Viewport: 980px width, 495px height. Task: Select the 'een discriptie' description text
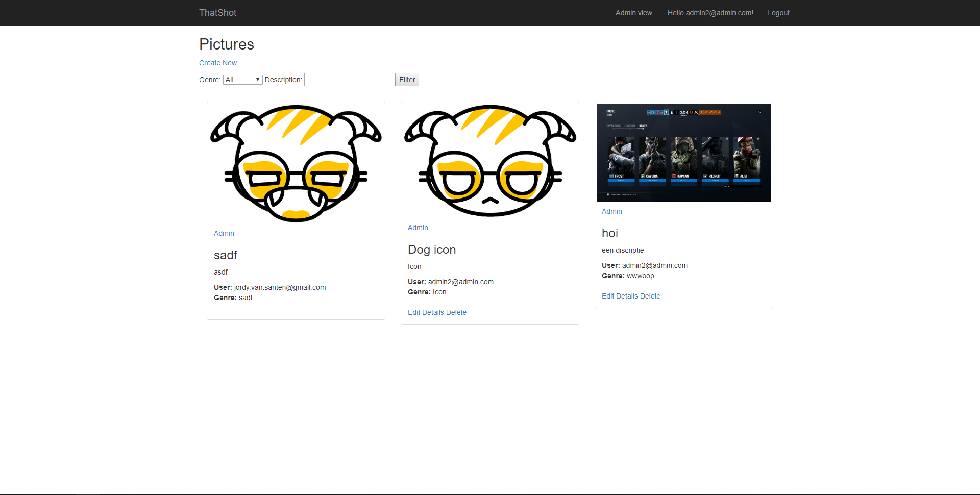pos(623,250)
